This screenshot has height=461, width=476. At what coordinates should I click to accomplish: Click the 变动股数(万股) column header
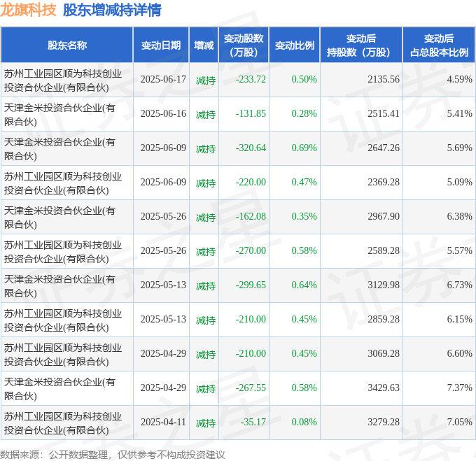[x=244, y=45]
